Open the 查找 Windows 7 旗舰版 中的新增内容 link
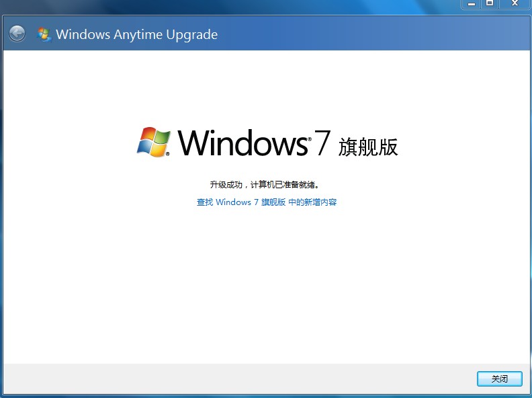532x398 pixels. (x=267, y=202)
